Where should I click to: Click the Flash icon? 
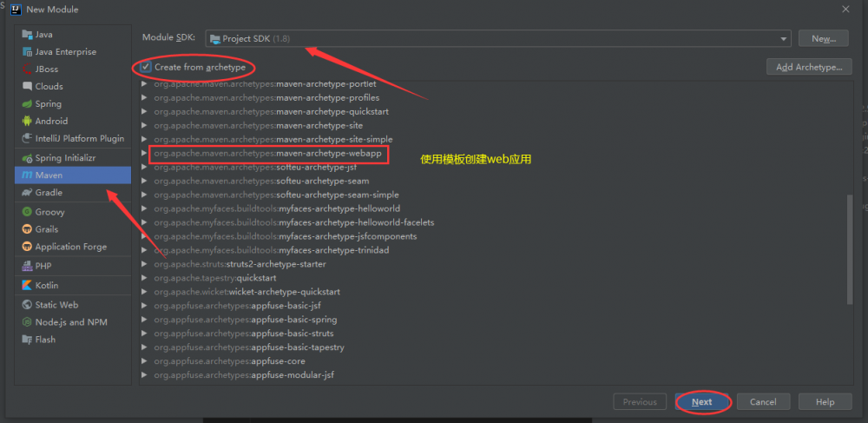tap(27, 340)
